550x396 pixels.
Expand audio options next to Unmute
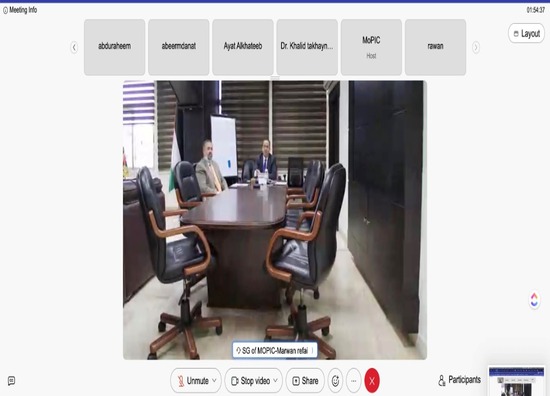215,381
